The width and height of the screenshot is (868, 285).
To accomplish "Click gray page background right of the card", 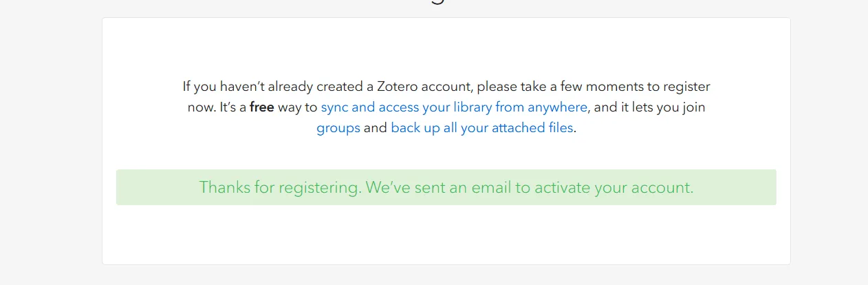I will [829, 138].
